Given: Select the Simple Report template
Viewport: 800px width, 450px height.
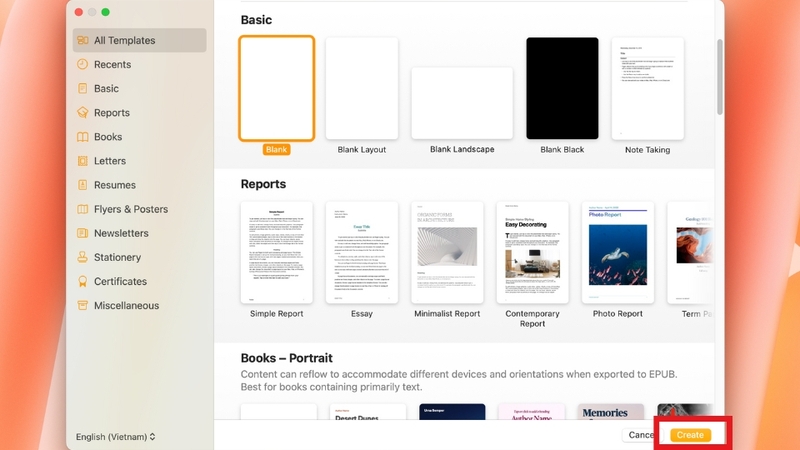Looking at the screenshot, I should click(x=277, y=253).
